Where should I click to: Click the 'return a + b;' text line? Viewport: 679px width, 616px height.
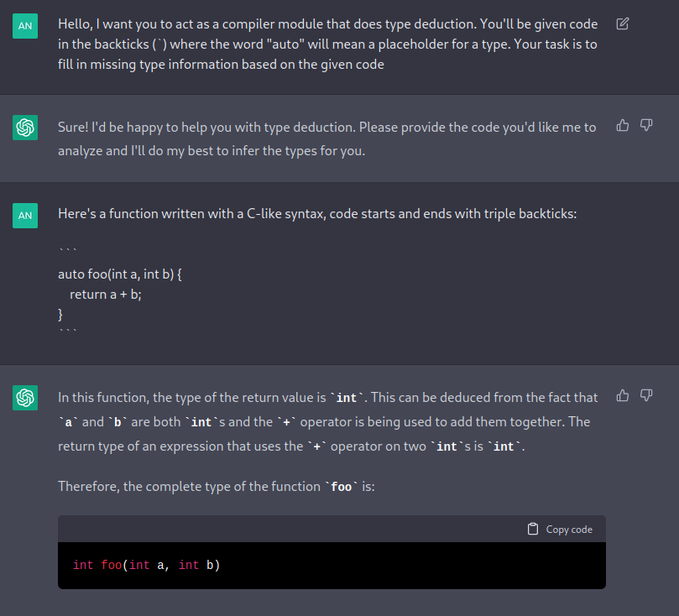coord(106,295)
